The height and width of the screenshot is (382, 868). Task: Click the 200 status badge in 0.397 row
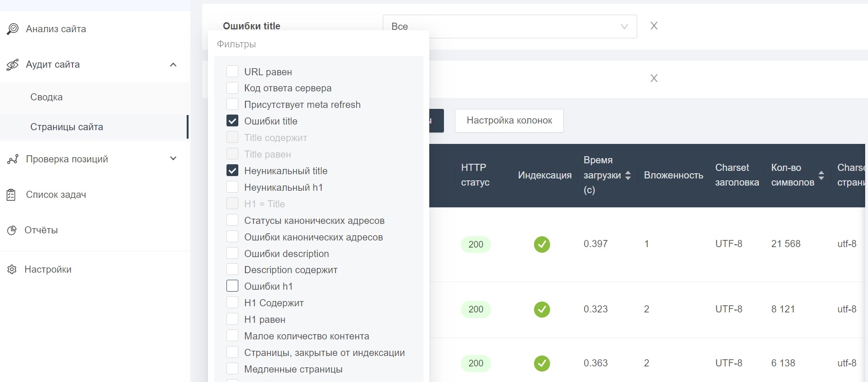[476, 244]
